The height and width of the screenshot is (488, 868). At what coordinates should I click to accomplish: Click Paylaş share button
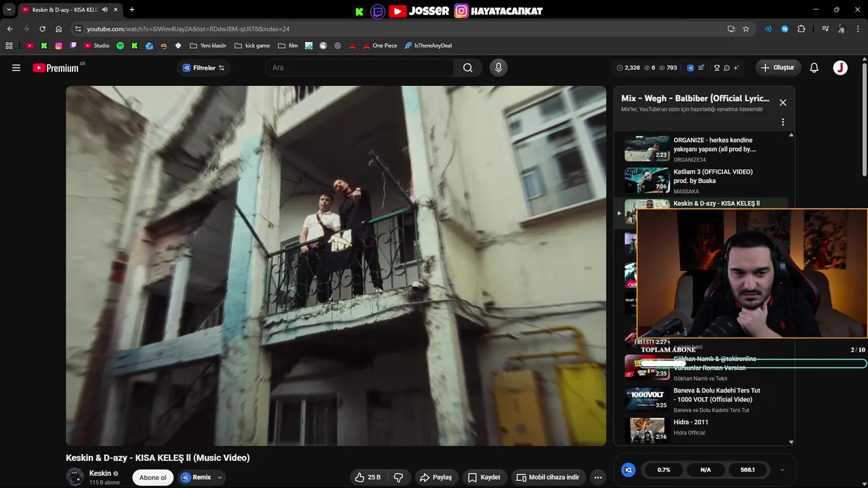436,477
